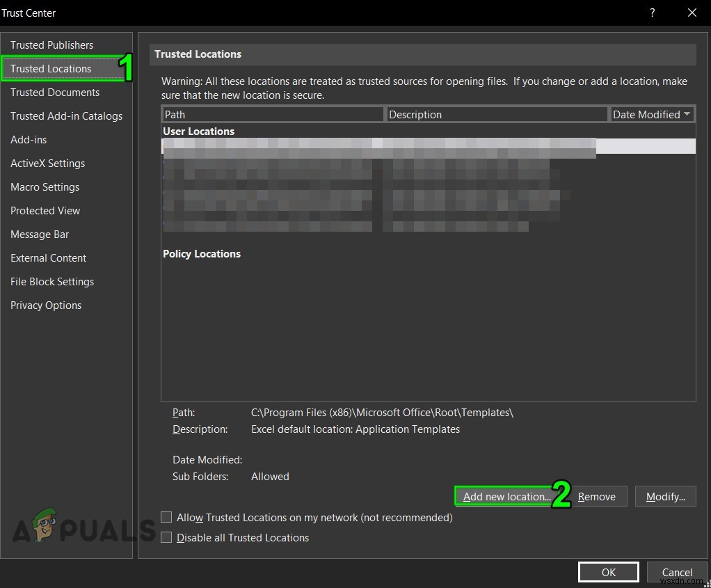Image resolution: width=711 pixels, height=588 pixels.
Task: Click Add new location button
Action: click(506, 496)
